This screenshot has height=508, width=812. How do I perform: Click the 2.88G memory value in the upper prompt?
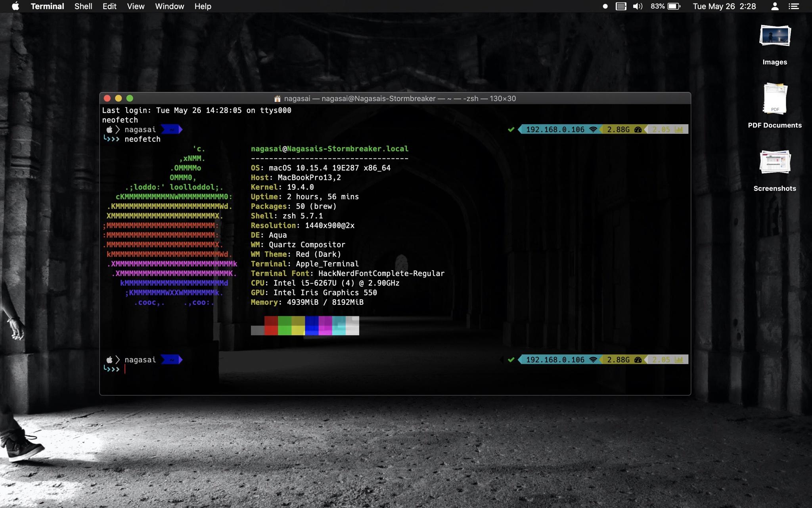click(x=618, y=129)
